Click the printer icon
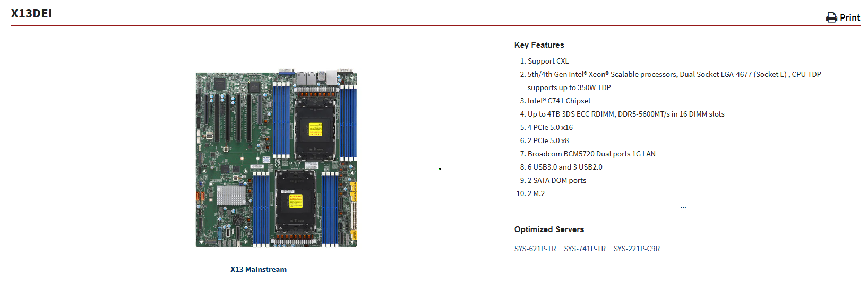Image resolution: width=868 pixels, height=283 pixels. point(831,18)
